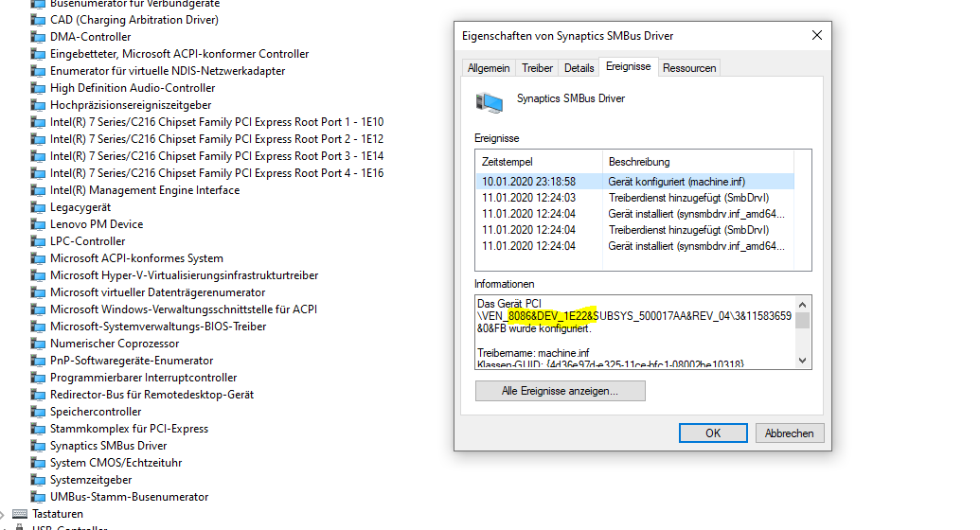Click icon for PnP-Softwaregeräte-Enumerator
This screenshot has width=980, height=530.
tap(38, 361)
